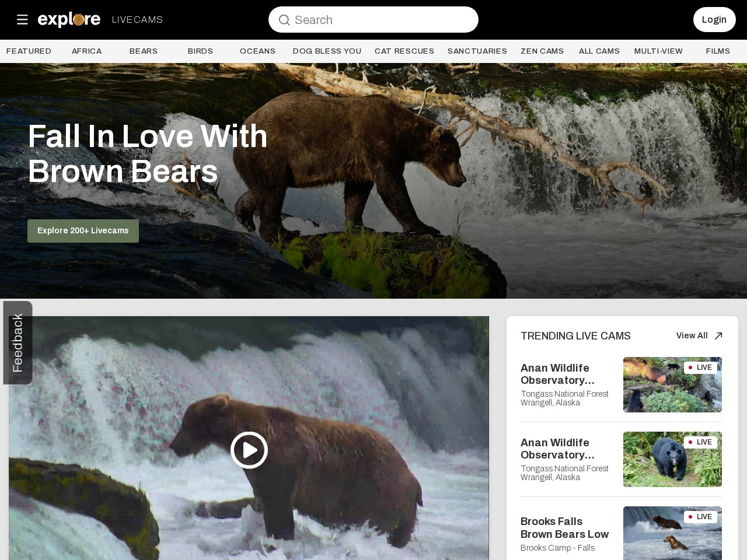
Task: Select the OCEANS category tab
Action: click(257, 51)
